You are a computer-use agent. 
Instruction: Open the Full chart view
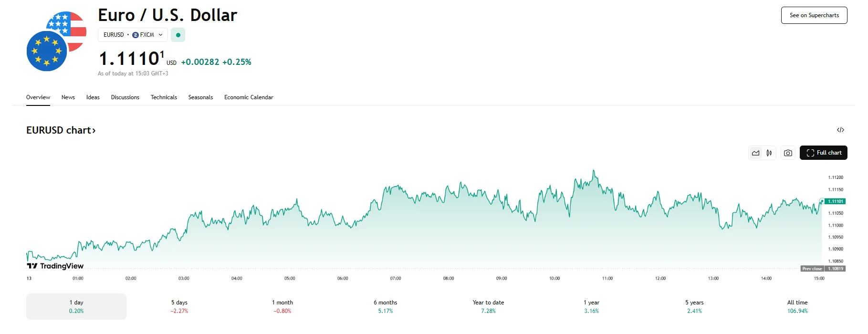823,153
